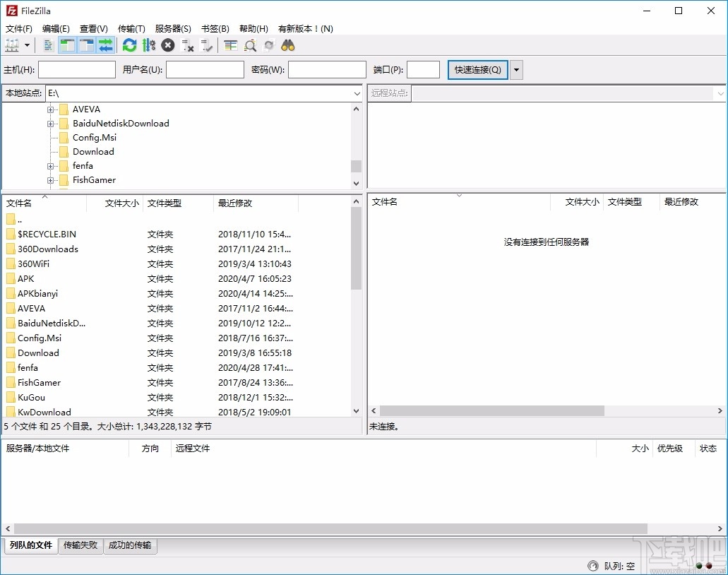Reconnect to the last used server
This screenshot has height=575, width=728.
[207, 45]
